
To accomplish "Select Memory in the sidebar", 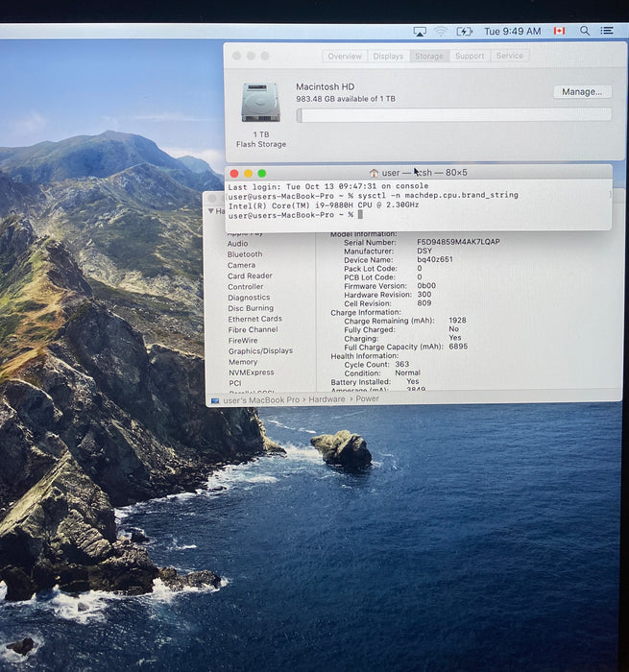I will [243, 362].
